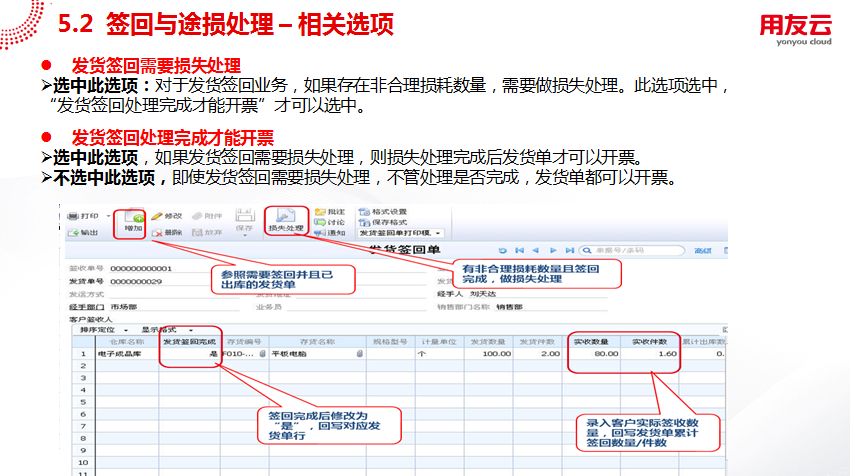Click the 1.60 received pieces cell
The width and height of the screenshot is (850, 476).
coord(649,353)
